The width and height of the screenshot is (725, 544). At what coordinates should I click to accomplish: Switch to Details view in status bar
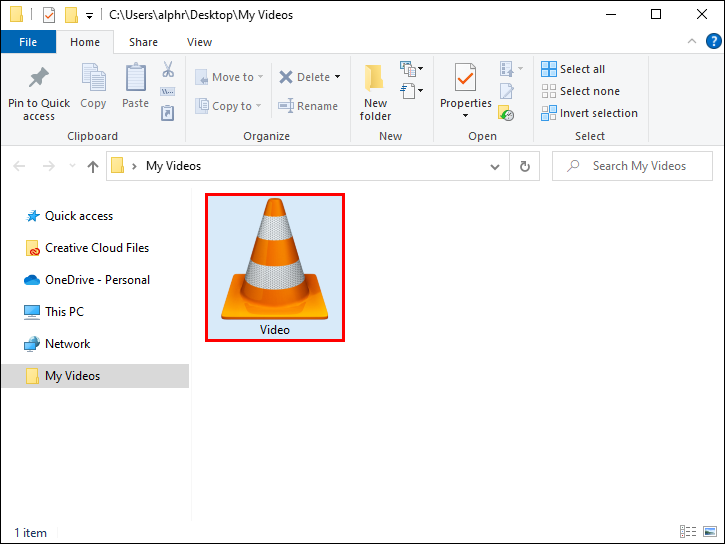pos(688,532)
